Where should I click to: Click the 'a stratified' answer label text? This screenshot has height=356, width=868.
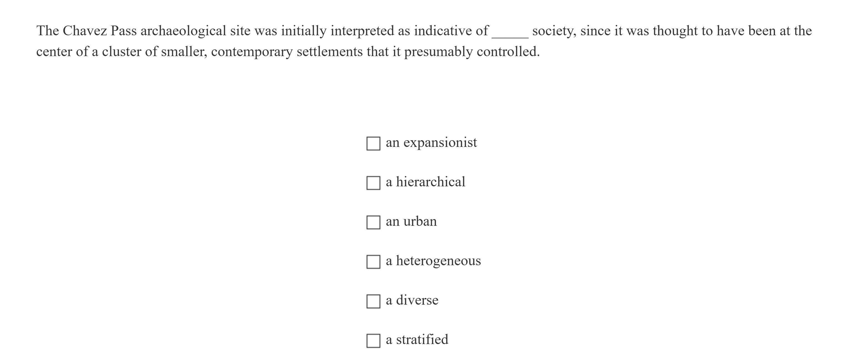[x=417, y=340]
